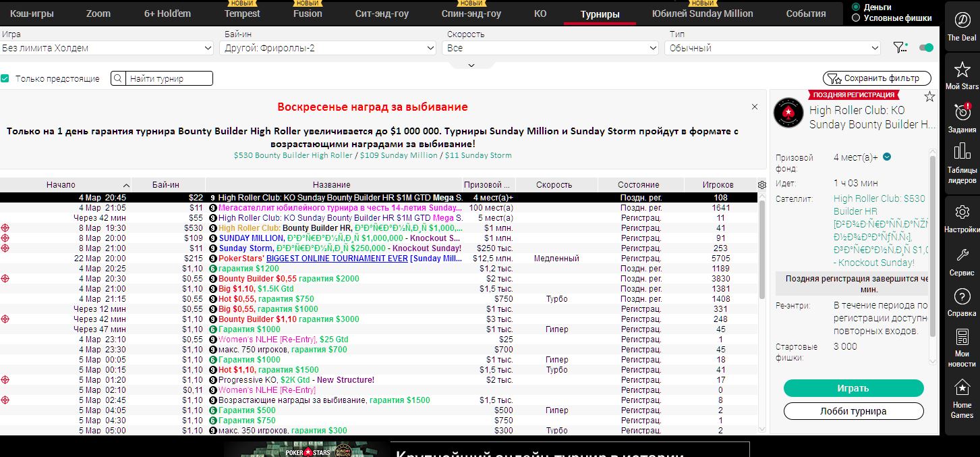Image resolution: width=980 pixels, height=457 pixels.
Task: Toggle the filter on/off switch
Action: [x=926, y=47]
